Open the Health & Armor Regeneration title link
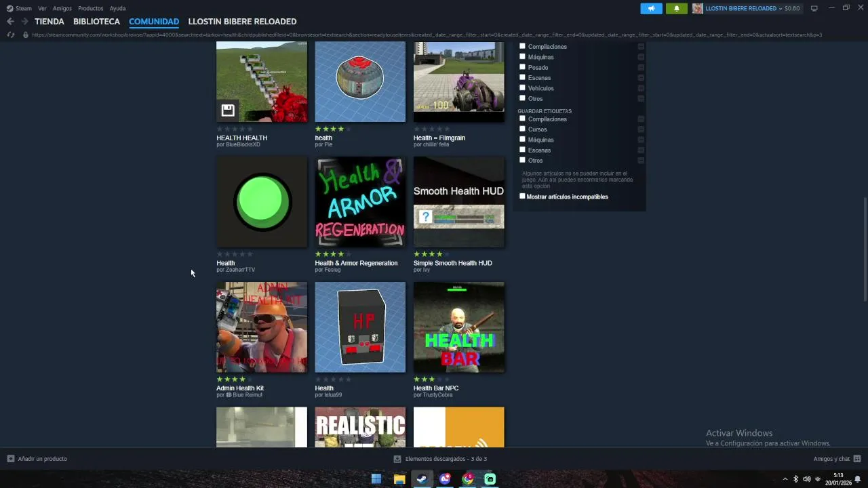This screenshot has height=488, width=868. pos(356,263)
